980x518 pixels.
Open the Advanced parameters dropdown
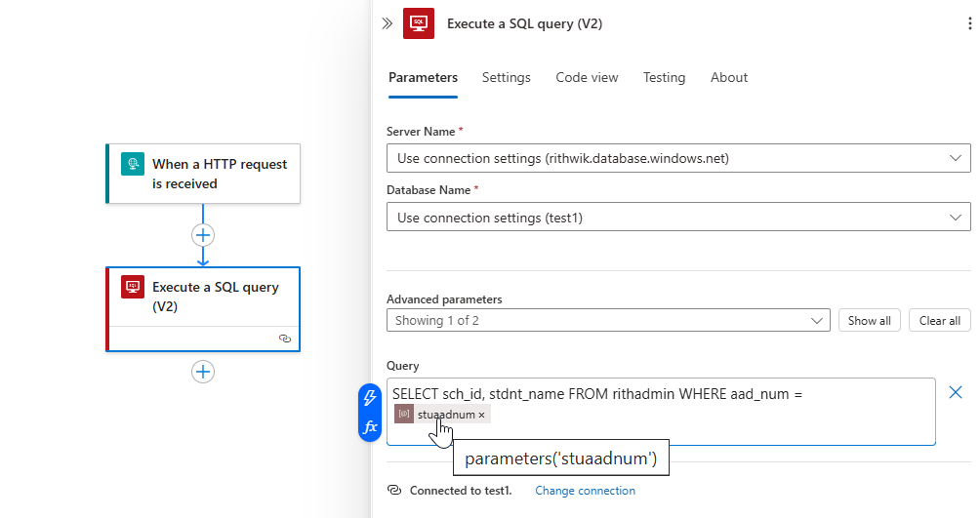[x=608, y=321]
